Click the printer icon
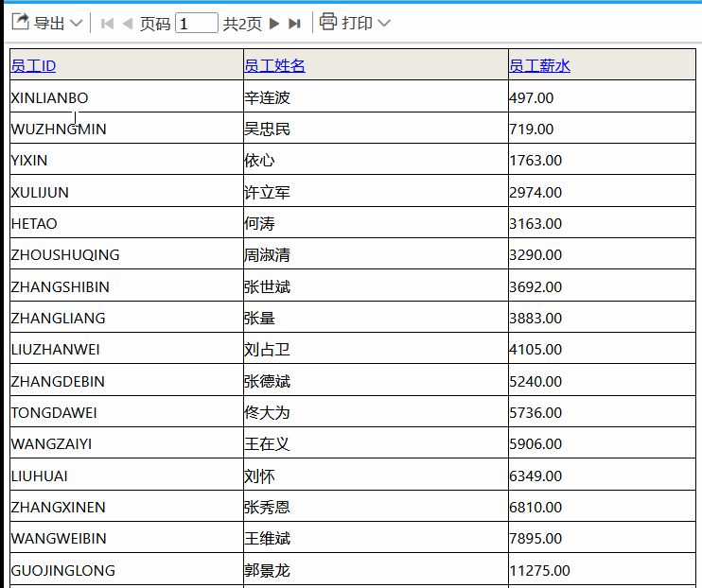The image size is (702, 588). click(327, 22)
